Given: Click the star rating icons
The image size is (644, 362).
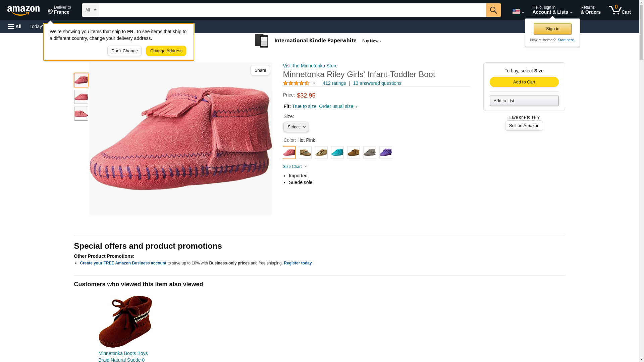Looking at the screenshot, I should [x=296, y=83].
